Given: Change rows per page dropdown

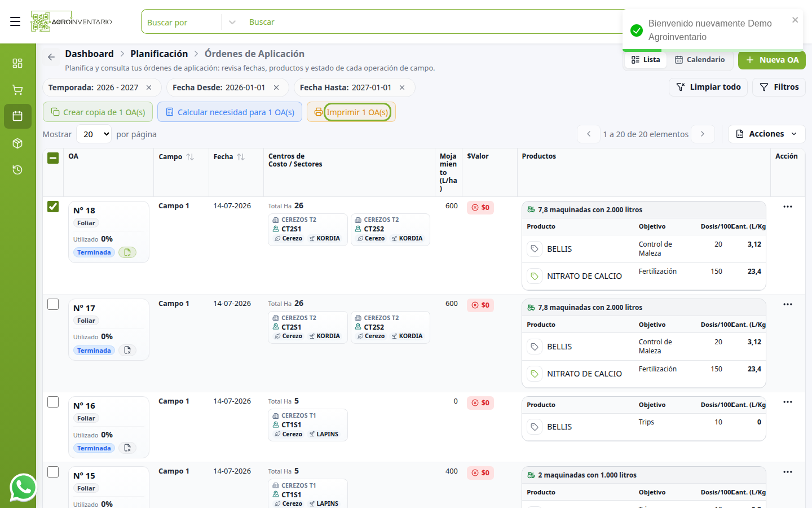Looking at the screenshot, I should tap(94, 134).
